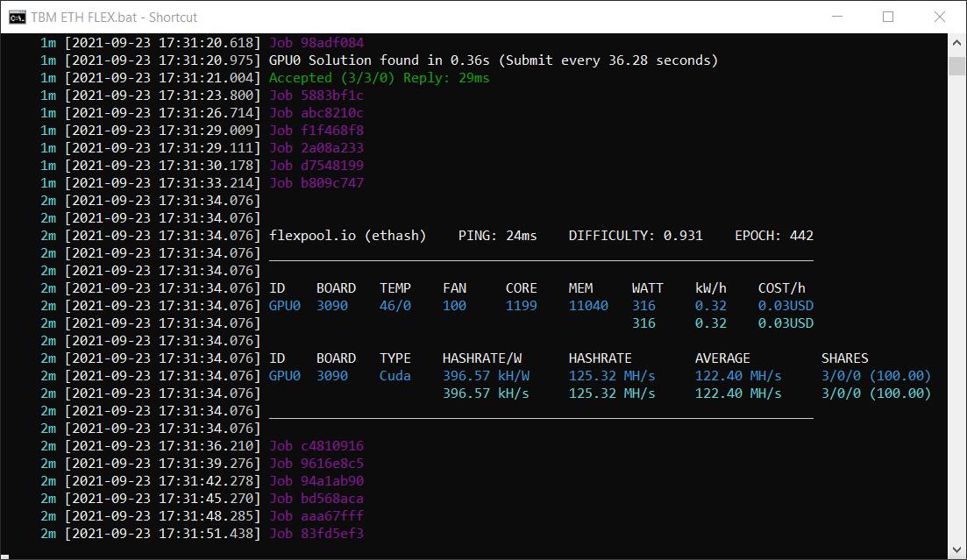967x560 pixels.
Task: Click the text 'Job 9616e8c5'
Action: (316, 464)
